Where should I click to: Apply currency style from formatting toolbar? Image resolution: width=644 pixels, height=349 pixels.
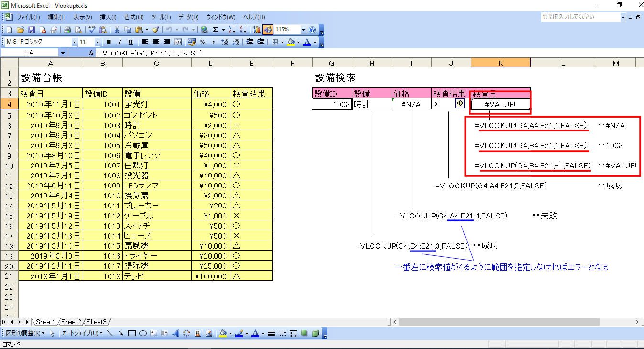click(192, 42)
